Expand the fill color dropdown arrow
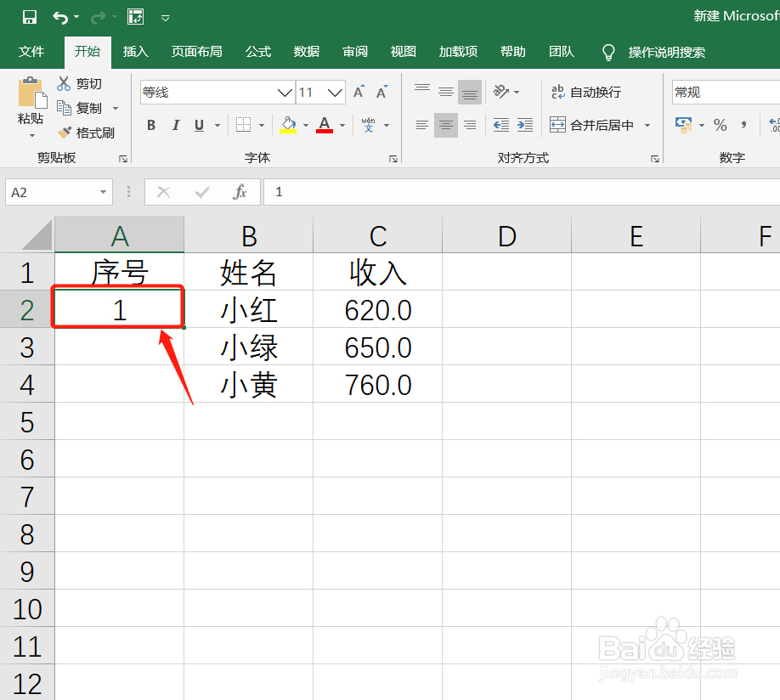 pyautogui.click(x=305, y=126)
